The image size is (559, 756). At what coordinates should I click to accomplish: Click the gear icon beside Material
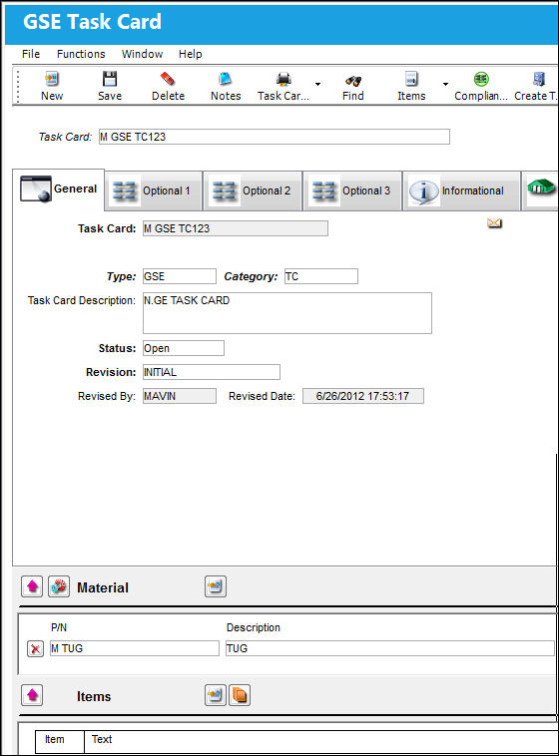point(59,586)
